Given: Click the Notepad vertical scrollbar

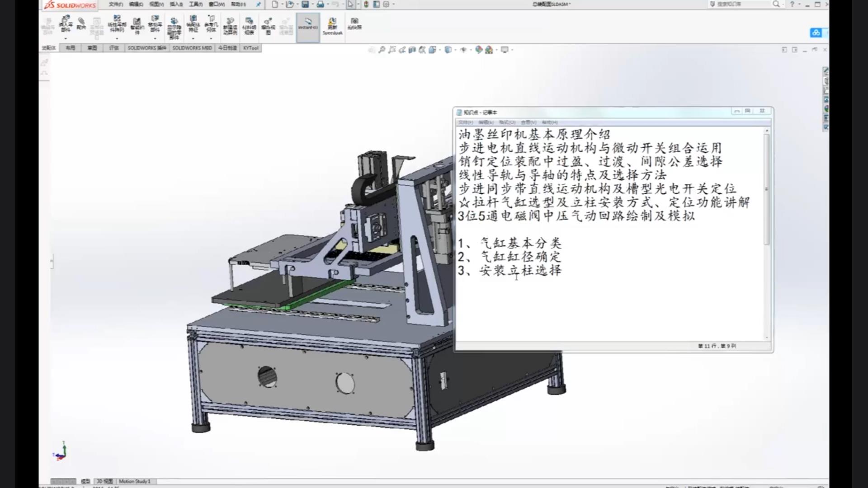Looking at the screenshot, I should [x=767, y=233].
